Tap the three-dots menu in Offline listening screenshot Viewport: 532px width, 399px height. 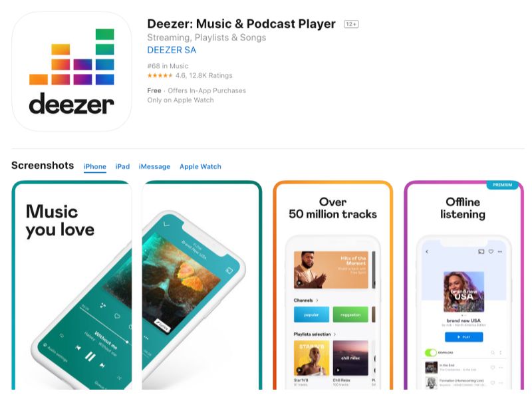[x=500, y=251]
